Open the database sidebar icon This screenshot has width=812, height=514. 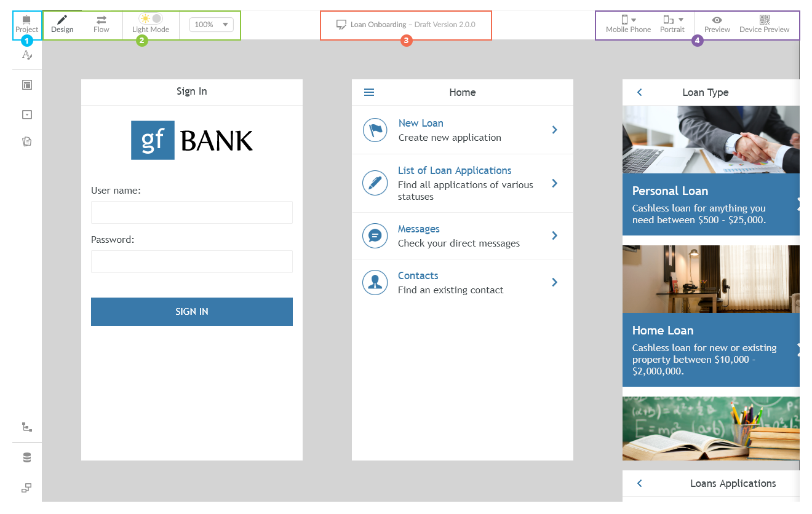click(27, 458)
